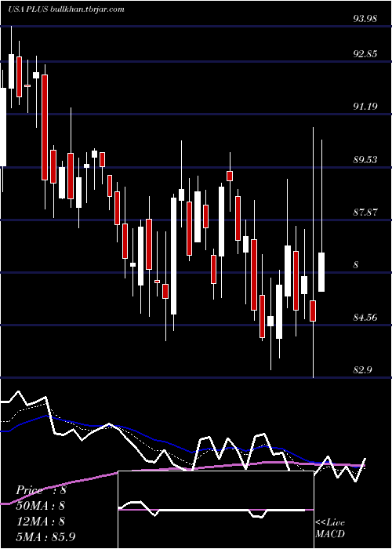Click the 84.56 price level label

[365, 318]
